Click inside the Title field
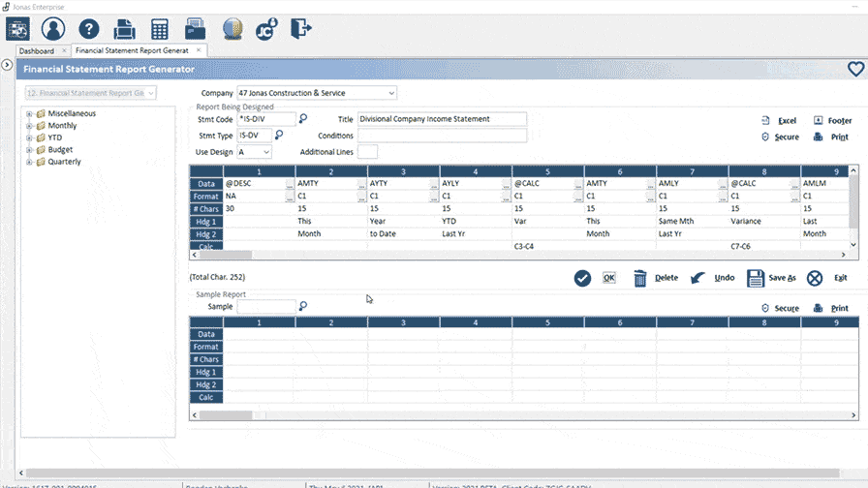 click(x=442, y=119)
